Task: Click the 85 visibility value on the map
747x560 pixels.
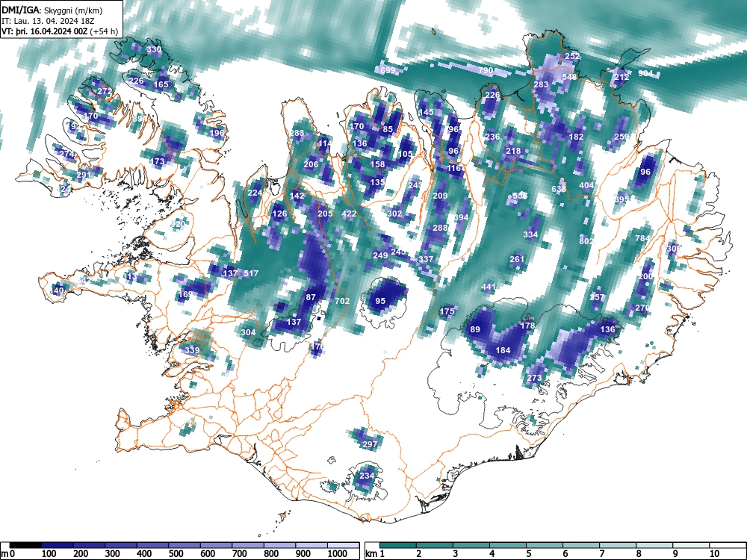Action: point(388,129)
